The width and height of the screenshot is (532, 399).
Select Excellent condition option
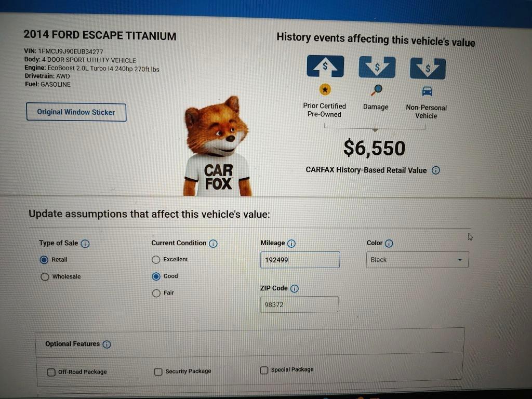click(x=156, y=260)
